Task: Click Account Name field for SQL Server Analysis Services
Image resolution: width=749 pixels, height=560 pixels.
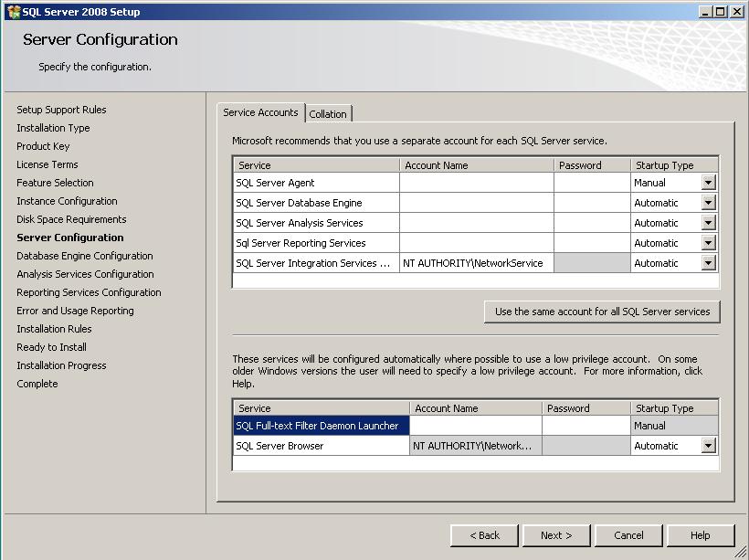Action: click(477, 223)
